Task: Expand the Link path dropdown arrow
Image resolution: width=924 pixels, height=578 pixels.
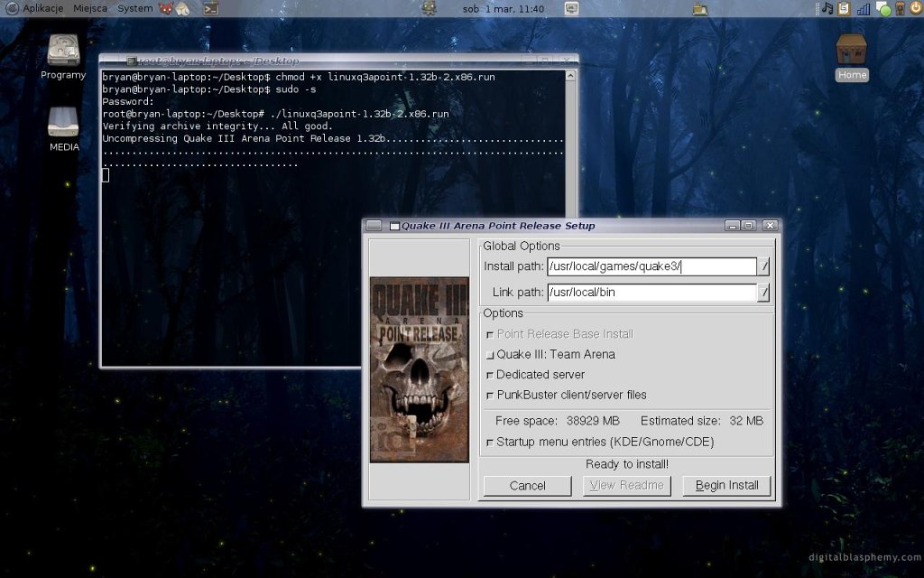Action: pyautogui.click(x=763, y=292)
